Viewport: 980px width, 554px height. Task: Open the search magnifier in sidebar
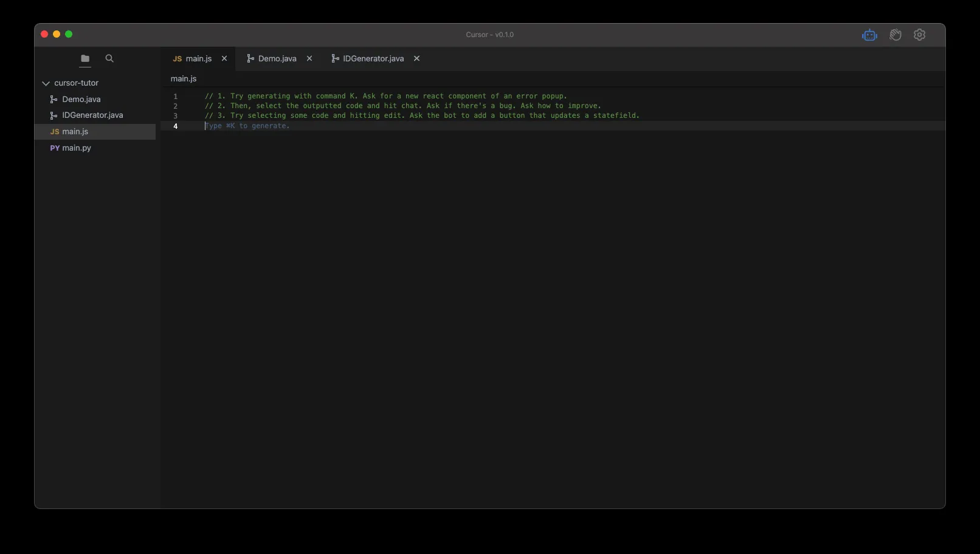point(109,59)
